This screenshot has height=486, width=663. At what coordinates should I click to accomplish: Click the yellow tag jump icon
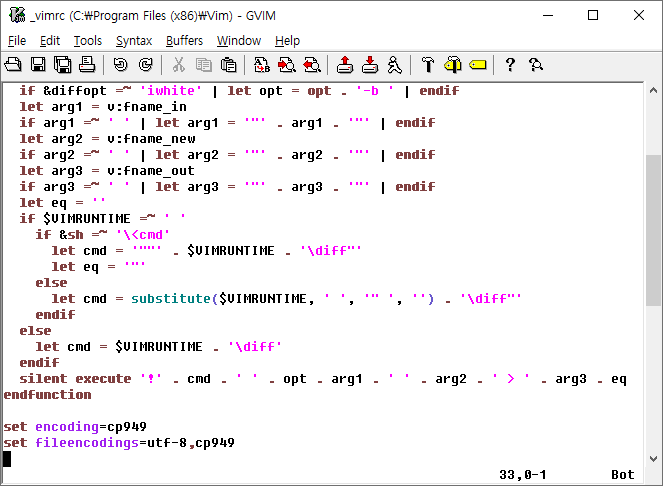[478, 65]
